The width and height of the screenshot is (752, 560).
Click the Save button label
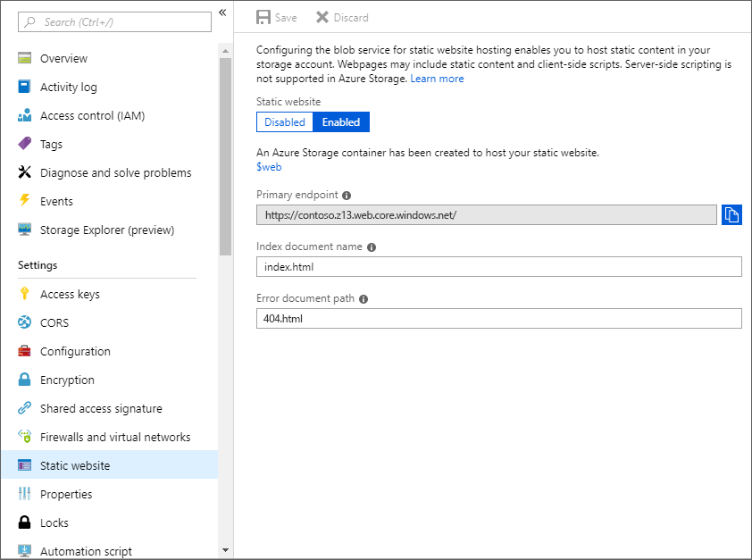pyautogui.click(x=286, y=18)
